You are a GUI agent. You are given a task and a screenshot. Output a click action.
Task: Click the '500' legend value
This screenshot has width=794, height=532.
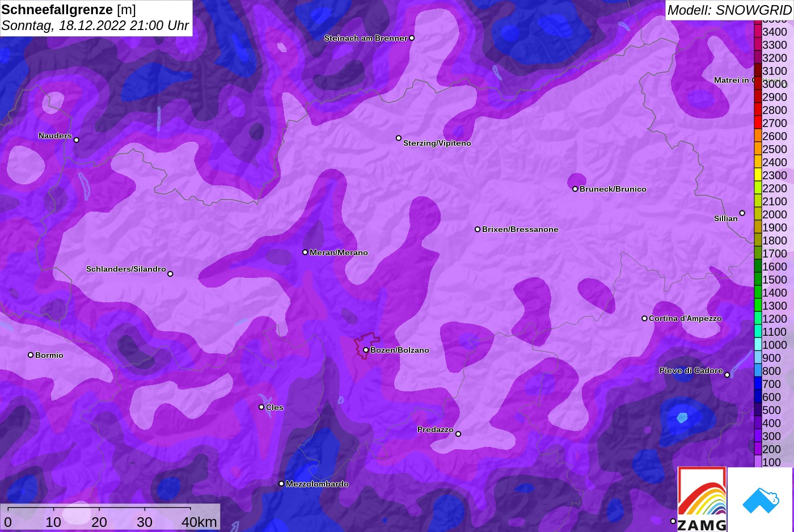pyautogui.click(x=772, y=410)
